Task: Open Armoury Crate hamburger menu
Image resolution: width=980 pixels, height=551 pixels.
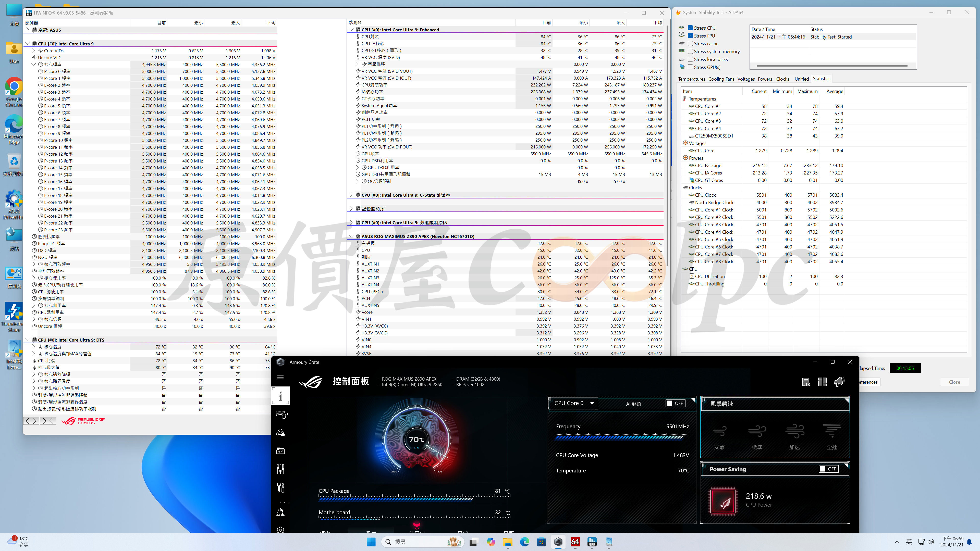Action: point(280,377)
